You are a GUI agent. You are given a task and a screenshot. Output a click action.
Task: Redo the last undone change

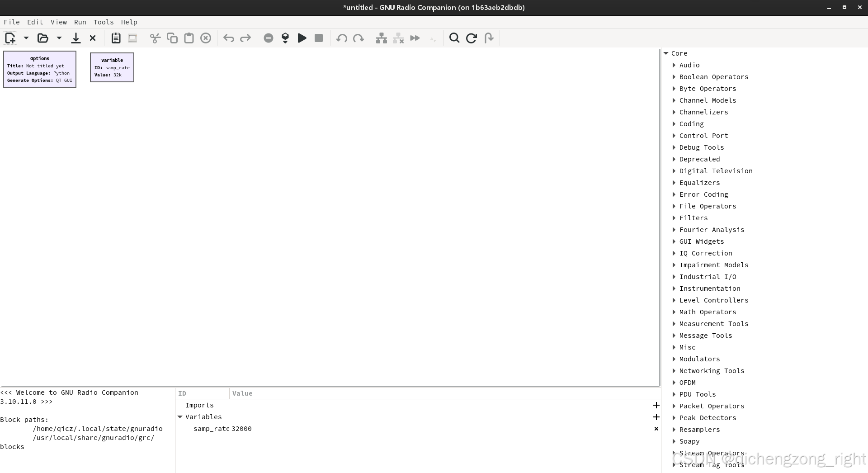[x=245, y=38]
